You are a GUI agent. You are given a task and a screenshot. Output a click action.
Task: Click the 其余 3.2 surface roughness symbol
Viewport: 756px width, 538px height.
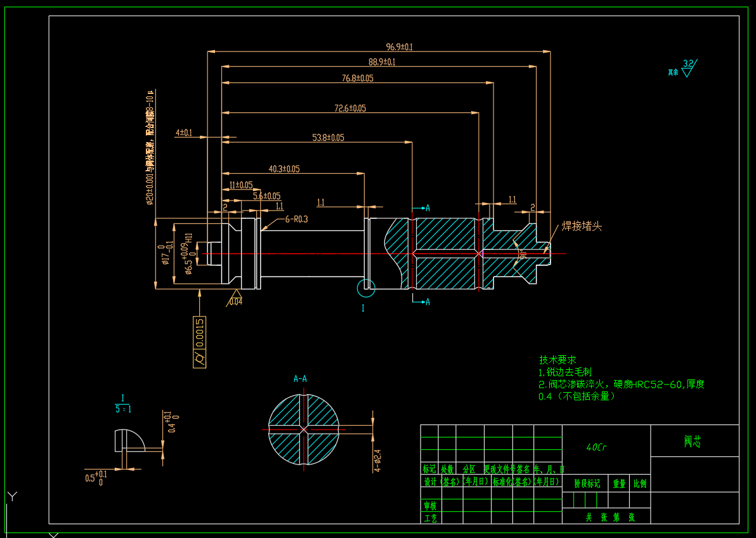(682, 68)
